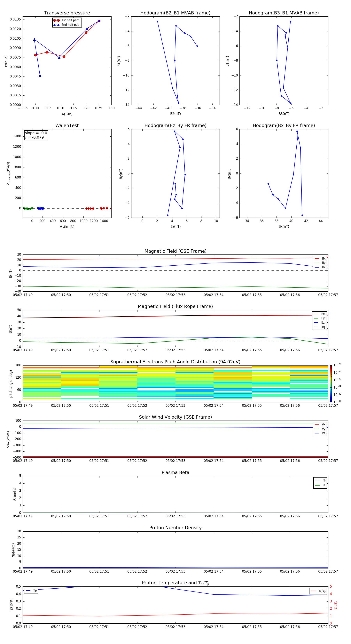Click the 'Vsw(km/s)' axis label
The height and width of the screenshot is (644, 351).
pyautogui.click(x=8, y=439)
